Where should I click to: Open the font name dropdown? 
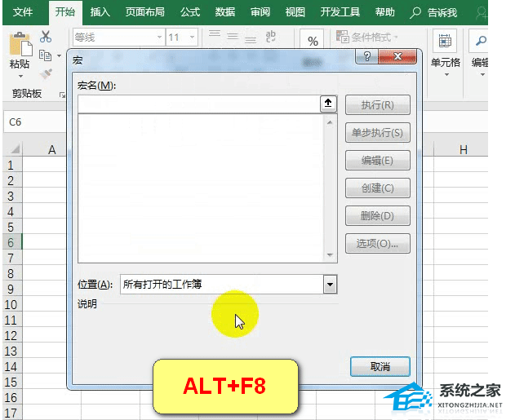[159, 37]
